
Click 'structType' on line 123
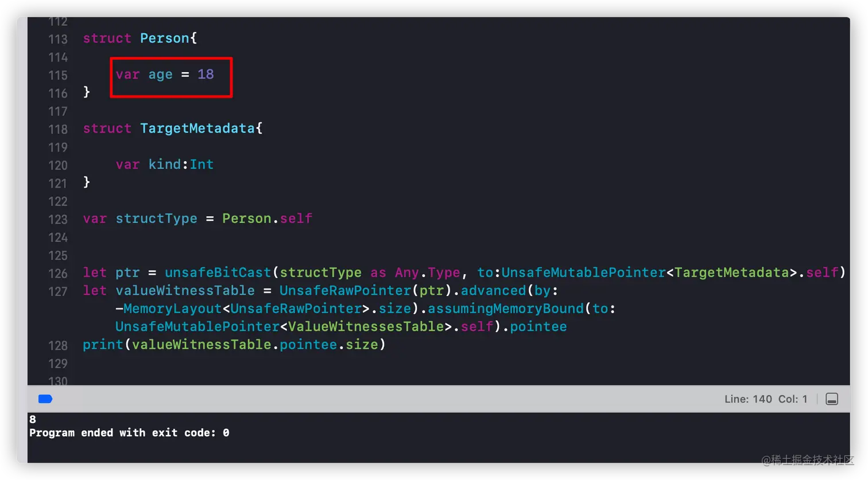coord(156,218)
